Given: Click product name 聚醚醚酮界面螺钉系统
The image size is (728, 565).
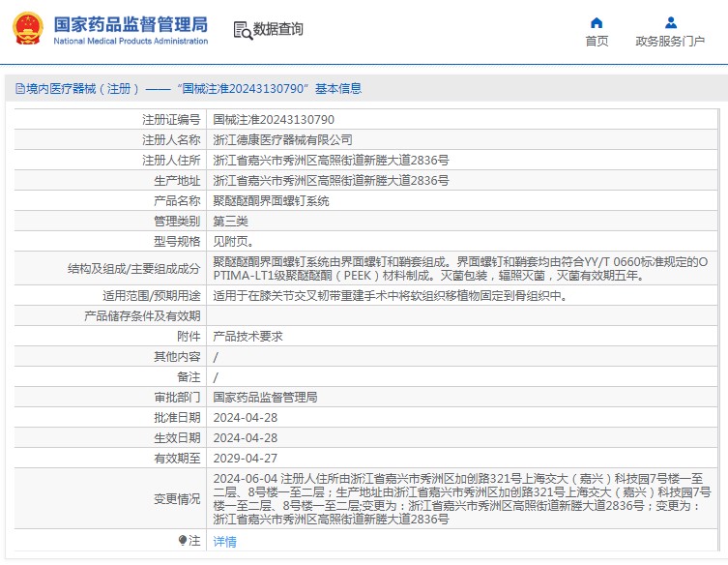Looking at the screenshot, I should (271, 200).
